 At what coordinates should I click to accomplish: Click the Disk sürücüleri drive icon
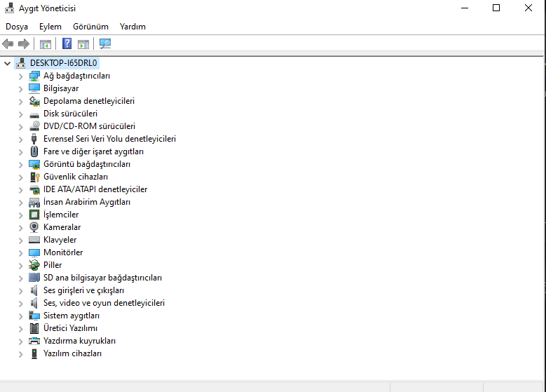[34, 114]
